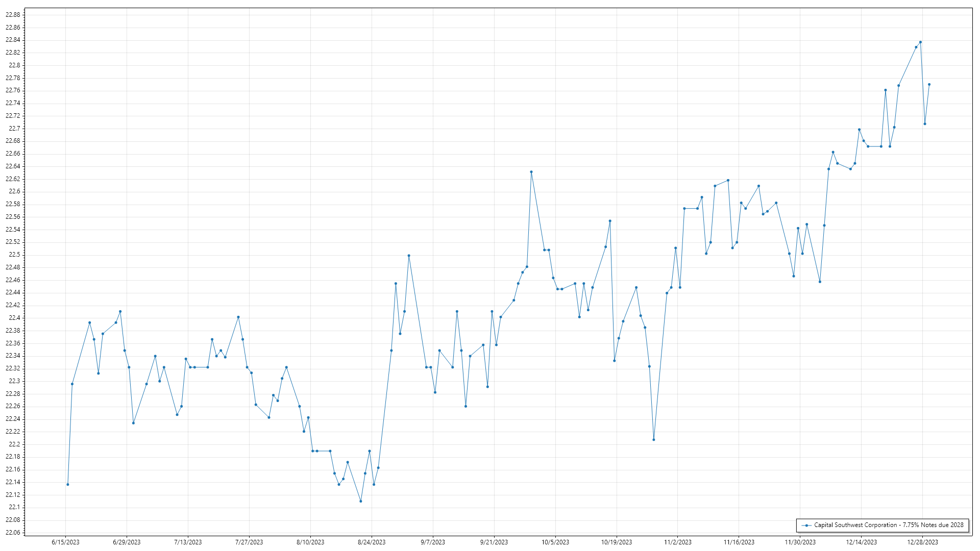980x551 pixels.
Task: Select the 6/15/2023 x-axis date label
Action: (65, 542)
